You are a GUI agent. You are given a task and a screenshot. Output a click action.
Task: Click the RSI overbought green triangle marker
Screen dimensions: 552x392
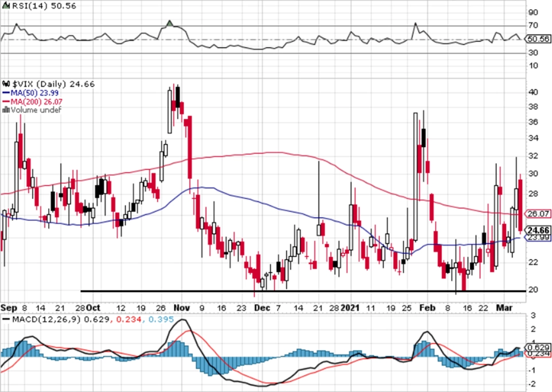(x=170, y=24)
